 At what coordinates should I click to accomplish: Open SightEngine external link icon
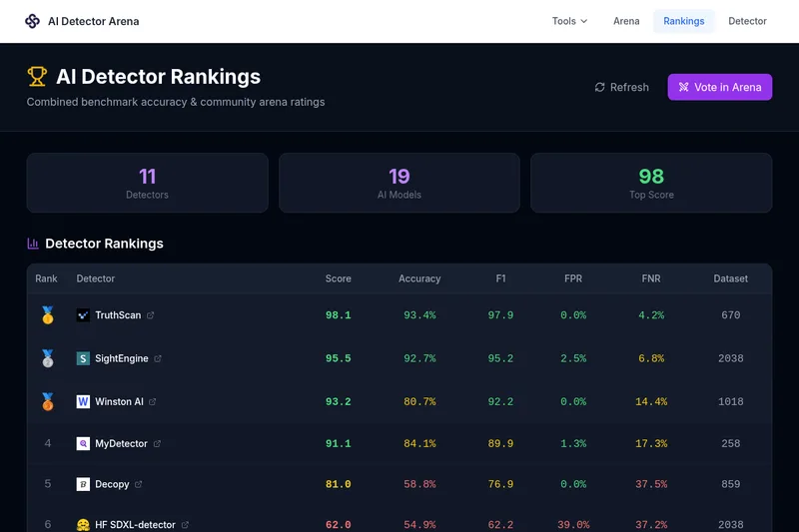click(x=158, y=358)
